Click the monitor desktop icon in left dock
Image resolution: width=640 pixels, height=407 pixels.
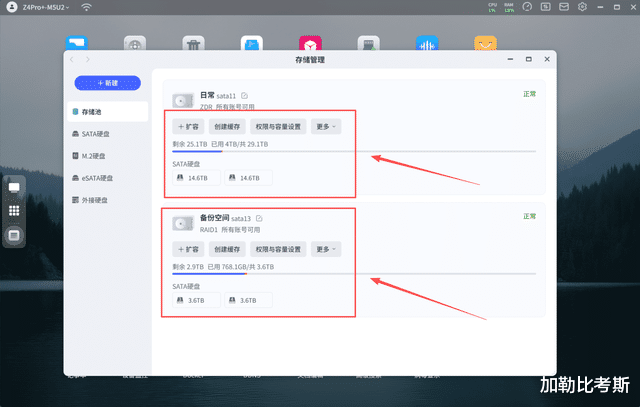pyautogui.click(x=14, y=188)
